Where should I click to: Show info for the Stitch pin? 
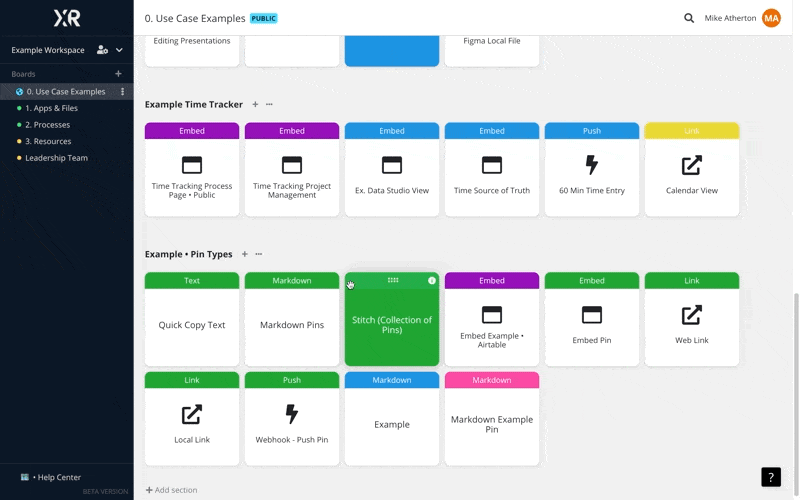[x=432, y=281]
